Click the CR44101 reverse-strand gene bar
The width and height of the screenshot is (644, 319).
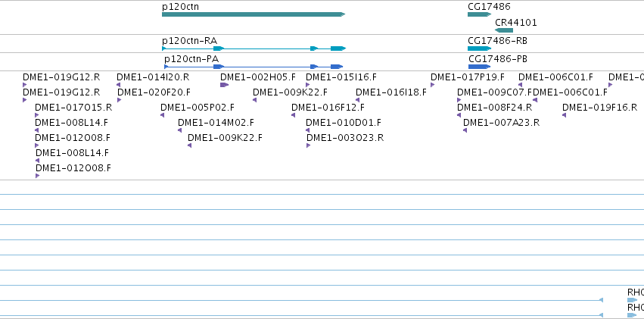pyautogui.click(x=504, y=30)
